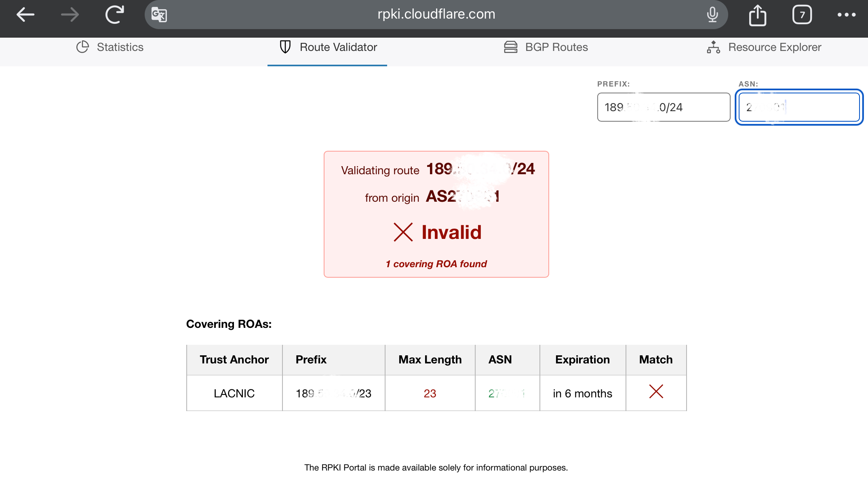Go to Resource Explorer tab
The image size is (868, 477).
(x=774, y=47)
